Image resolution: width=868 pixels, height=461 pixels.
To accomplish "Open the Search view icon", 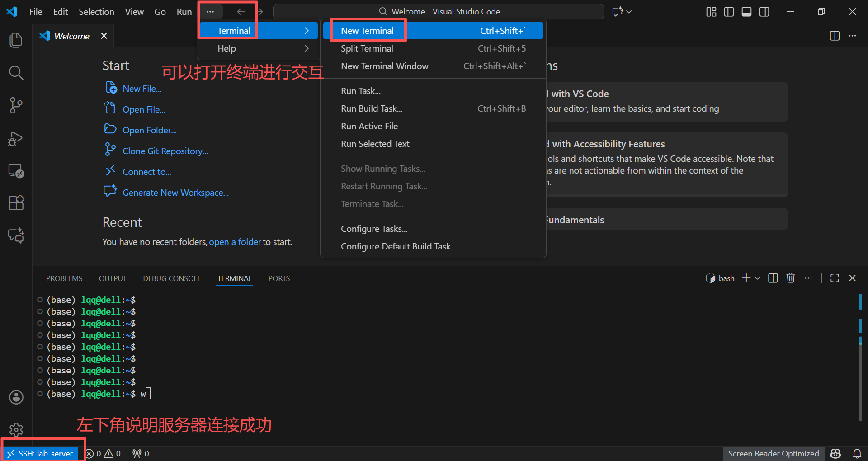I will click(16, 73).
